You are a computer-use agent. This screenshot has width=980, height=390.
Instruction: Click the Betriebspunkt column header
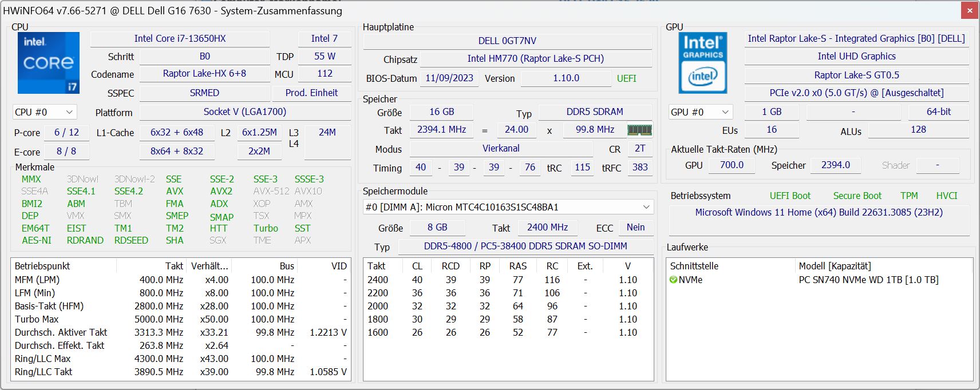click(x=42, y=266)
